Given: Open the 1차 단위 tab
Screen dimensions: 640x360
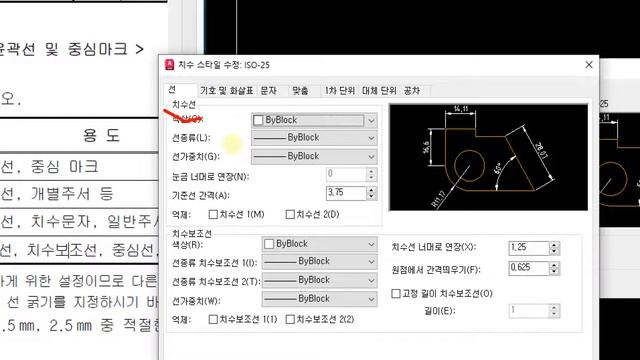Looking at the screenshot, I should coord(339,91).
